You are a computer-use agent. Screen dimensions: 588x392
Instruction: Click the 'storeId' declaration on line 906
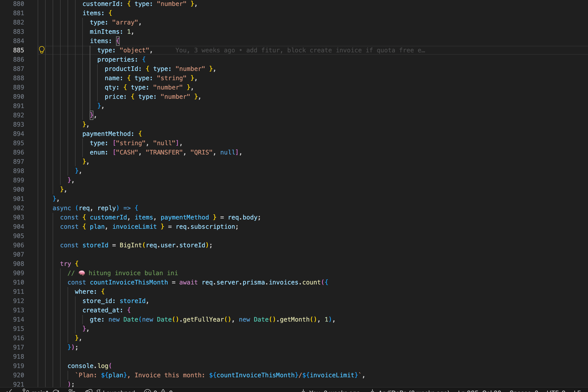click(x=95, y=245)
